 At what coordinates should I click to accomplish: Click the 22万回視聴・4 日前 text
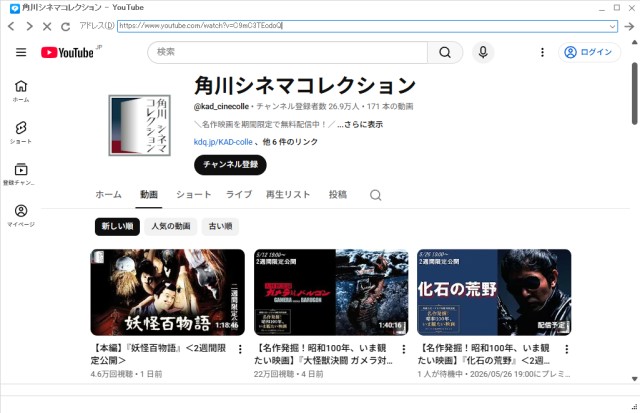click(x=289, y=374)
